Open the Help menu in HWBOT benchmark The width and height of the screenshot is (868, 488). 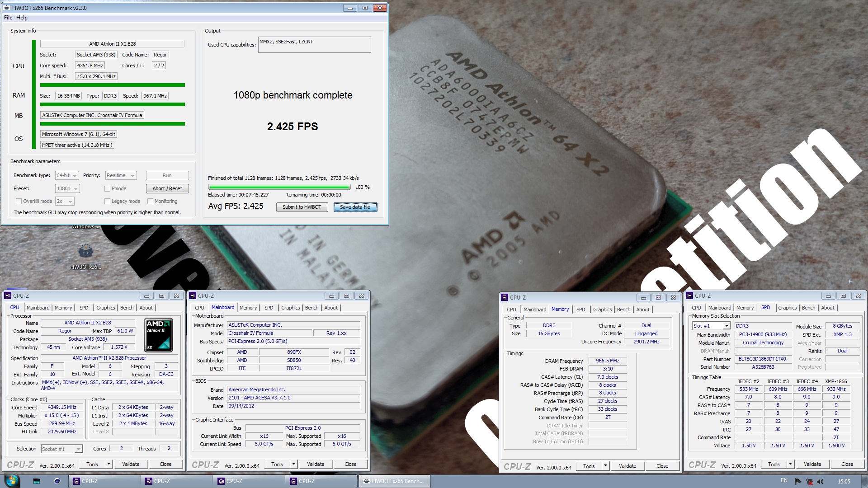pos(22,18)
